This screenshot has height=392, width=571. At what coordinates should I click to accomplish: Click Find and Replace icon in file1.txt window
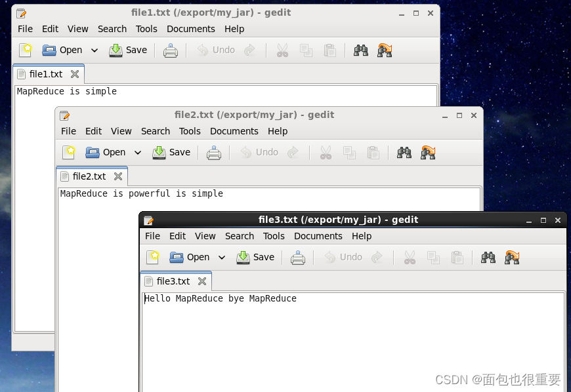(385, 50)
